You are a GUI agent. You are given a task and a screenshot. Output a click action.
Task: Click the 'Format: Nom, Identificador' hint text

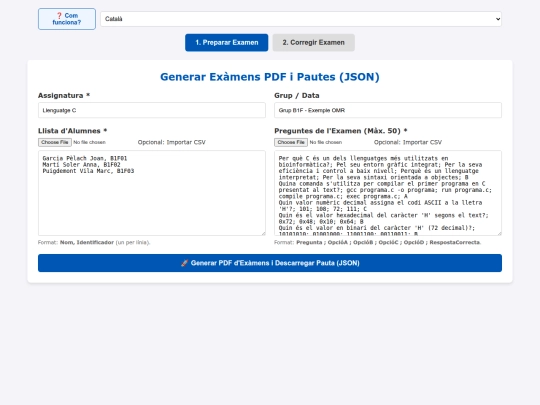94,242
